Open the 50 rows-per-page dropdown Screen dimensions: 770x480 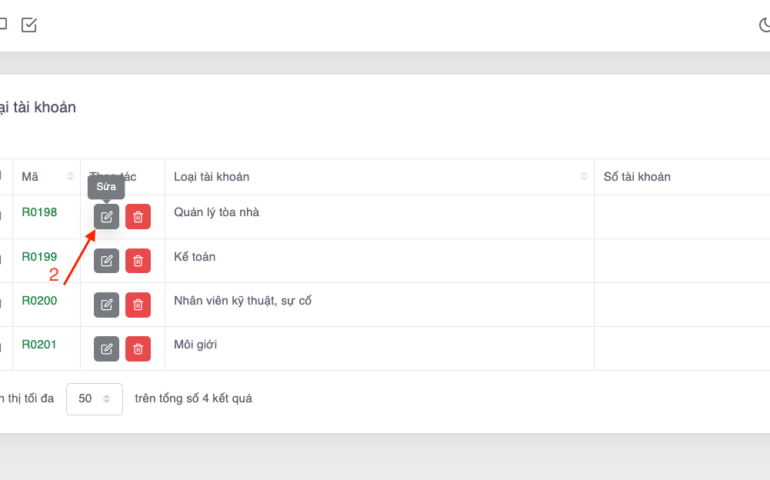tap(94, 399)
